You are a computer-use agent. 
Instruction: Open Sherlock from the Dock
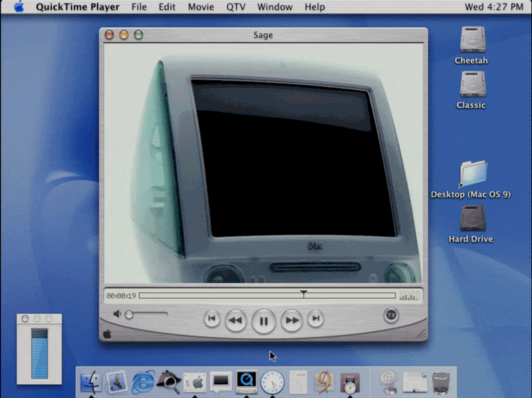[169, 382]
